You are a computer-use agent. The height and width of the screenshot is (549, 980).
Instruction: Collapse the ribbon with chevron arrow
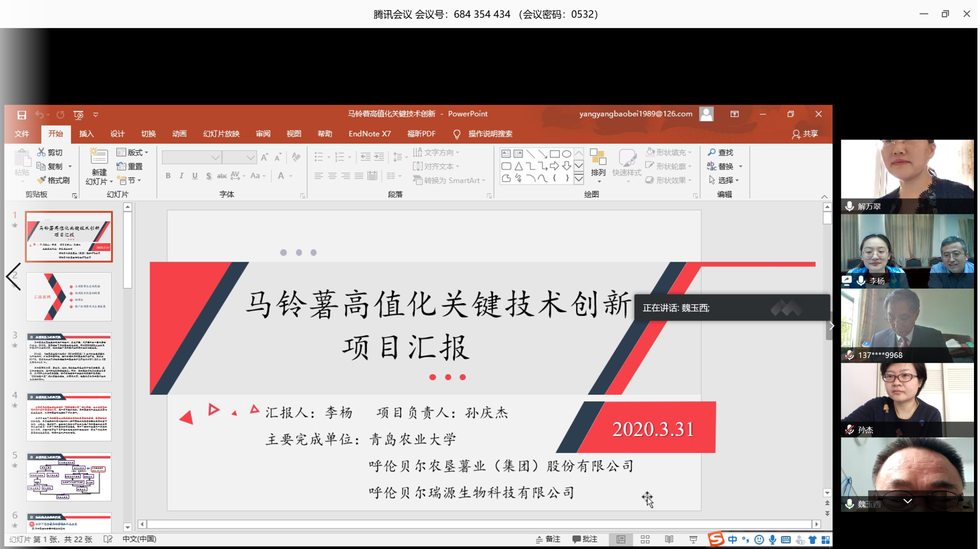[x=825, y=197]
